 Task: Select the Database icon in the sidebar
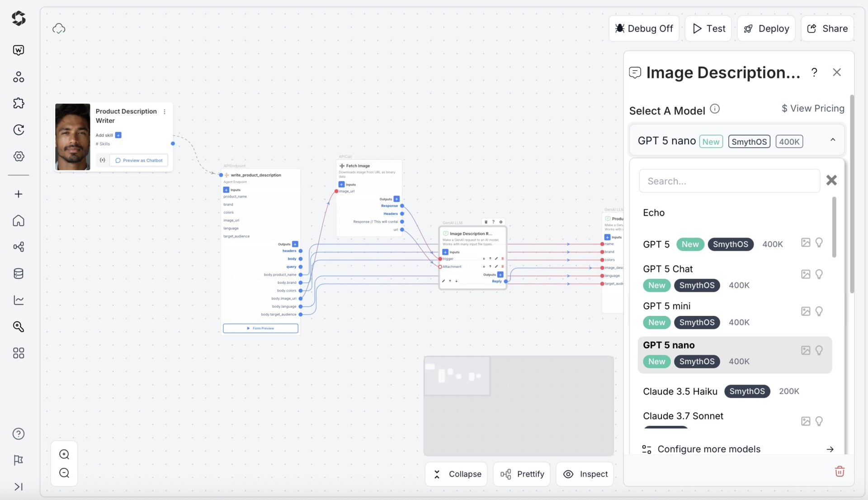(x=19, y=273)
